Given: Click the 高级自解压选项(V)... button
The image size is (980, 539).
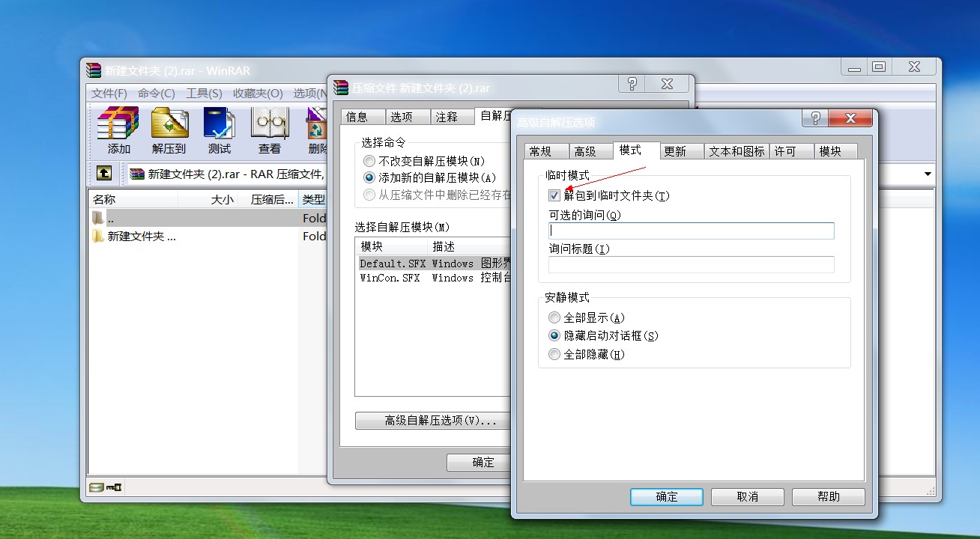Looking at the screenshot, I should click(x=433, y=421).
